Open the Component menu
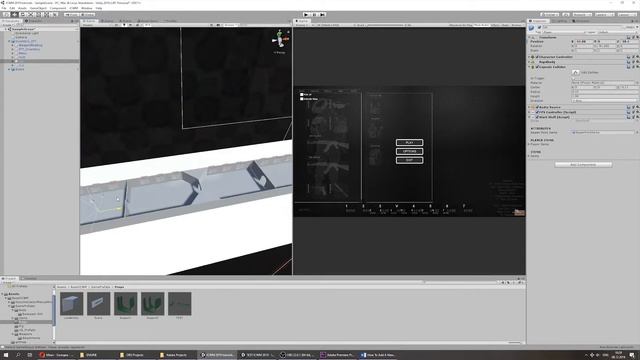 pos(58,8)
